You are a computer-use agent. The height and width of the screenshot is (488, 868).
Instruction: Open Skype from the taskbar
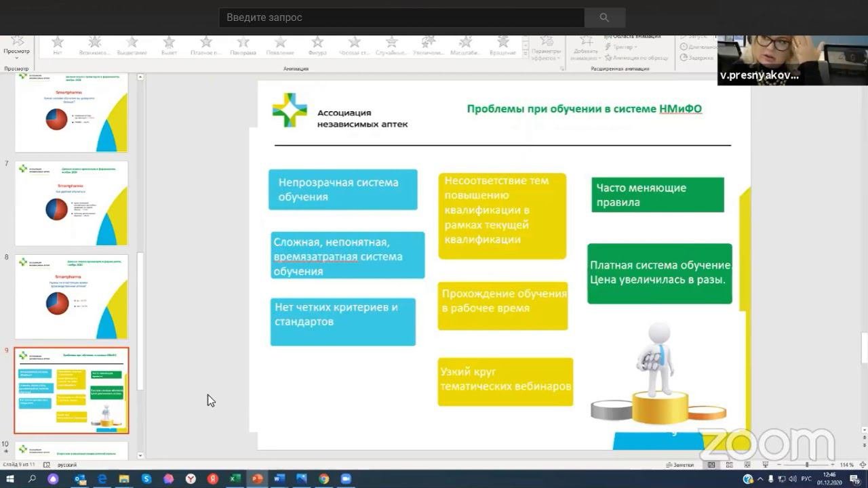[x=146, y=479]
